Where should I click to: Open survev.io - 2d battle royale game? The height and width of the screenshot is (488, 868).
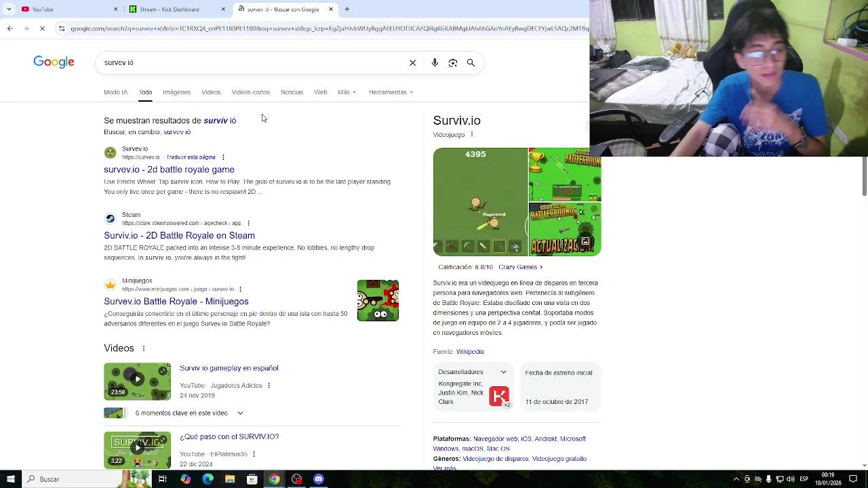[169, 169]
